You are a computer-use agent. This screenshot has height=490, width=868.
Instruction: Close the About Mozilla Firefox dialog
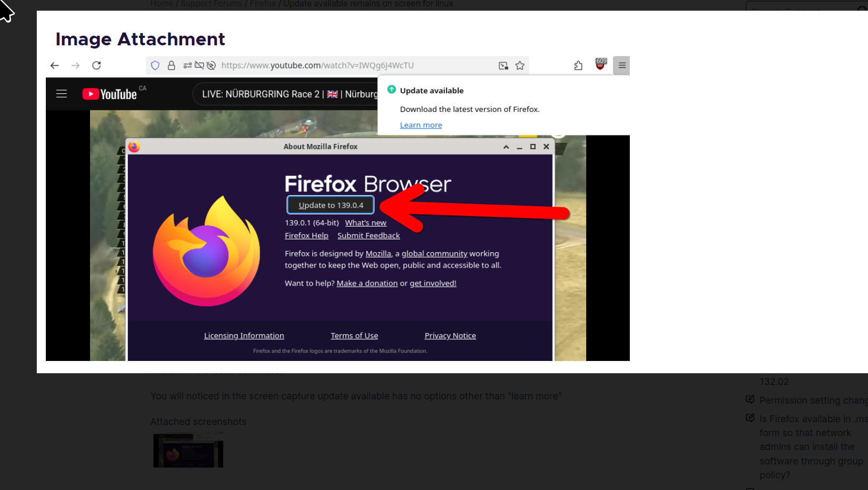coord(546,147)
